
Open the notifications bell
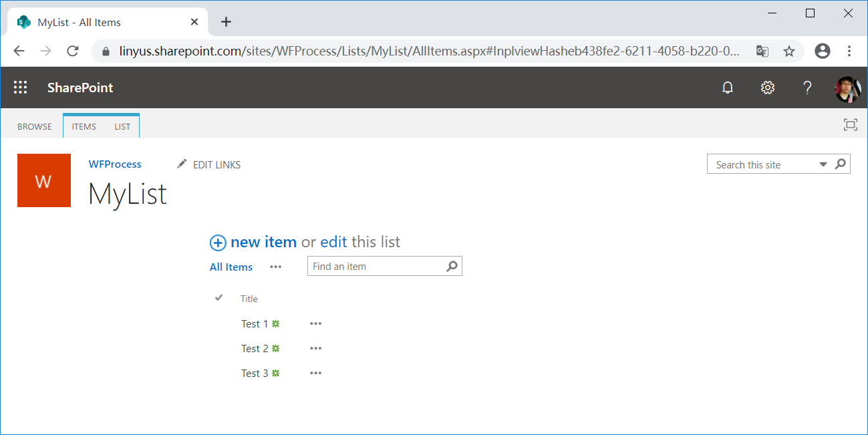(x=728, y=88)
